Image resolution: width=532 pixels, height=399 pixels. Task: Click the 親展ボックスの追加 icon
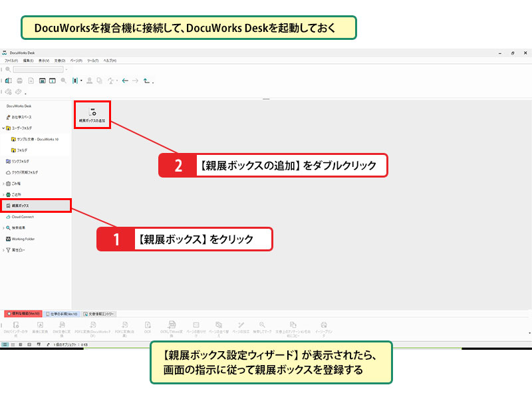[x=92, y=114]
